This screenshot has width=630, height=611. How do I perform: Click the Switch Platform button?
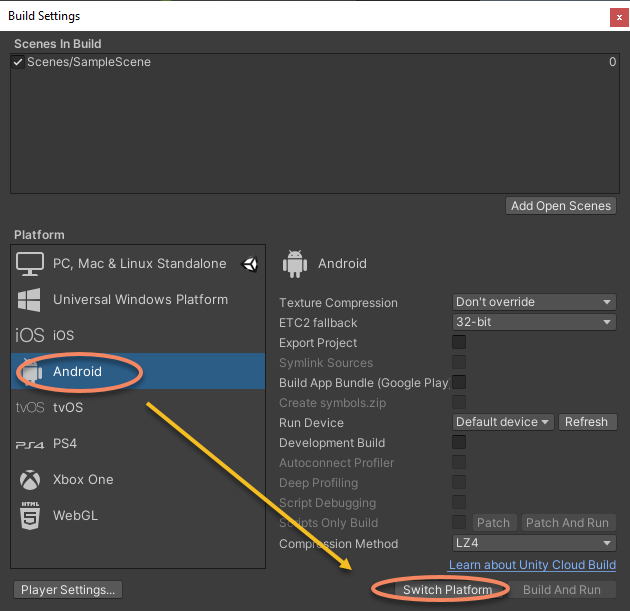pyautogui.click(x=447, y=590)
